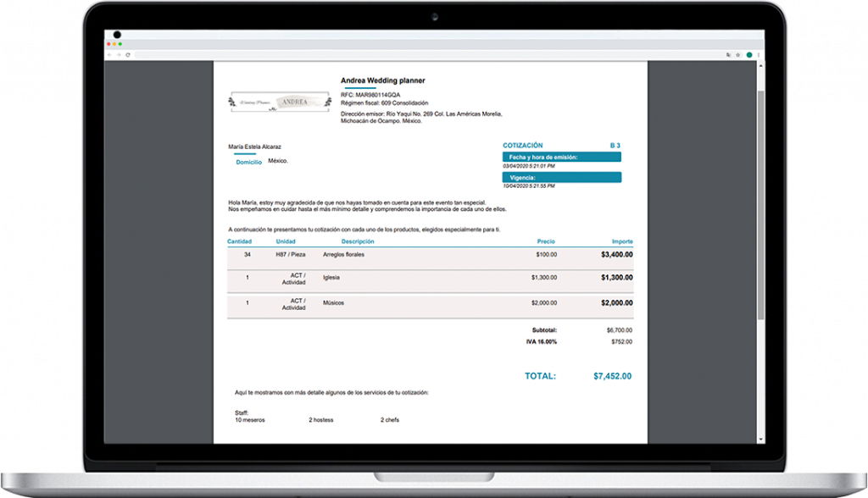
Task: Click the TOTAL amount $7,452.00
Action: [x=612, y=376]
